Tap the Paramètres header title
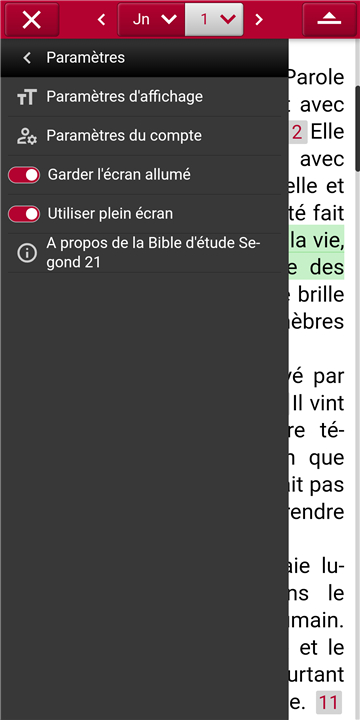 [85, 58]
